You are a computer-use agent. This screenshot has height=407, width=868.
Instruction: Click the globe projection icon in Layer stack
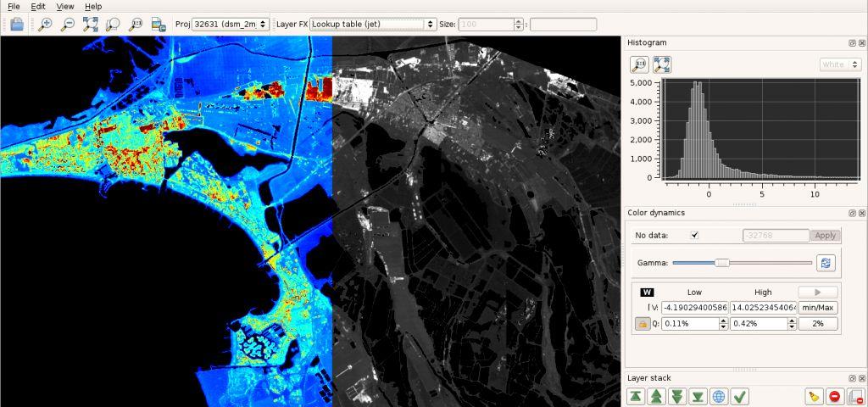click(x=718, y=396)
